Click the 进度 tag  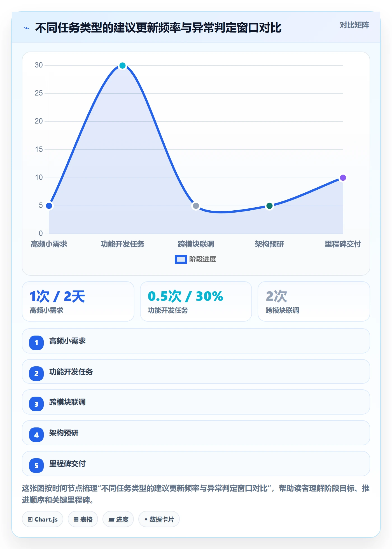tap(118, 519)
